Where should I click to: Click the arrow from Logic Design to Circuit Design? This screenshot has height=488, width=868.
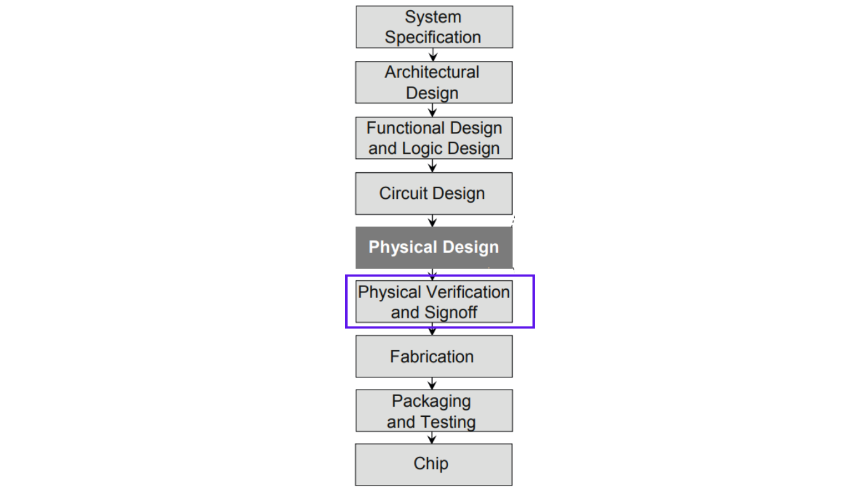(433, 165)
